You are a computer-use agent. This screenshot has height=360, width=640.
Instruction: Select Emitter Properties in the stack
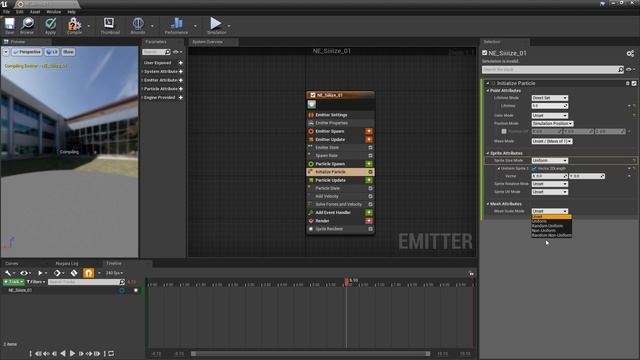coord(340,123)
